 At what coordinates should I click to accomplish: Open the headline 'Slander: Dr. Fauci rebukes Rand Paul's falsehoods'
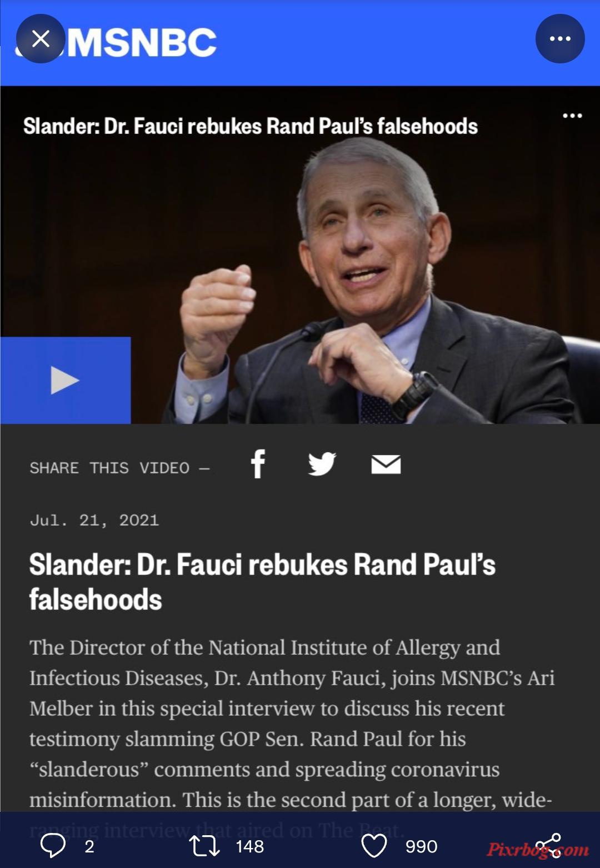click(262, 582)
